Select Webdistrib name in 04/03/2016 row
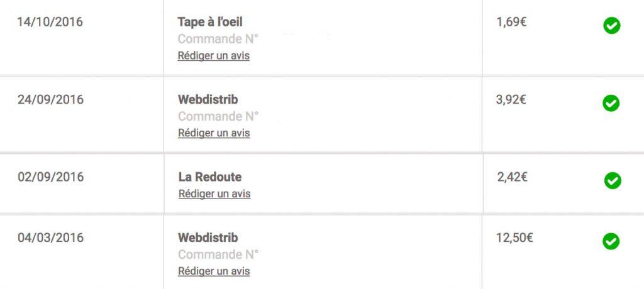This screenshot has height=289, width=644. 208,237
